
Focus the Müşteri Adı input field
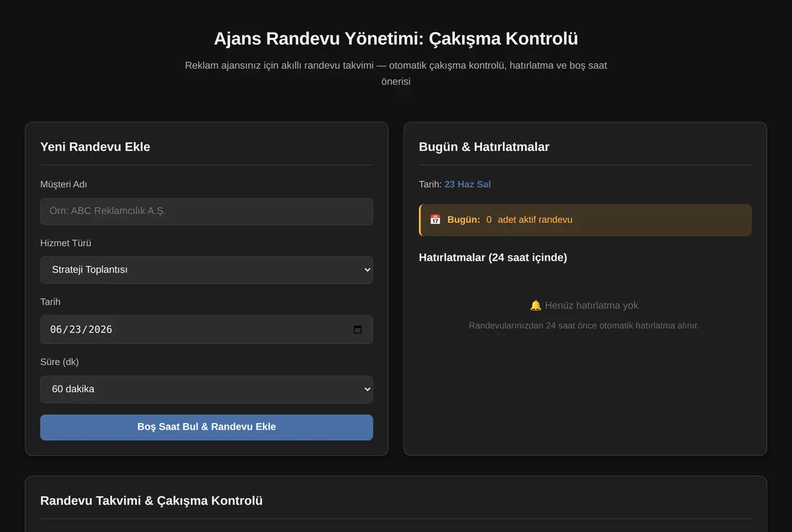[207, 212]
